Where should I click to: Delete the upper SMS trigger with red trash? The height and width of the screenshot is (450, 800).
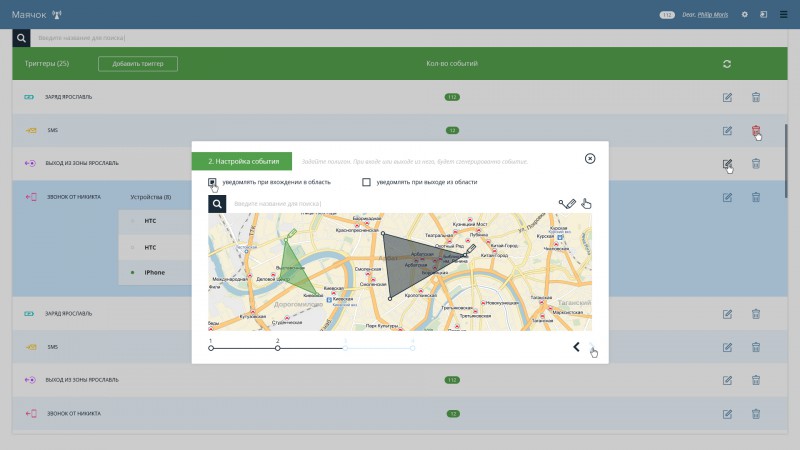[x=756, y=131]
